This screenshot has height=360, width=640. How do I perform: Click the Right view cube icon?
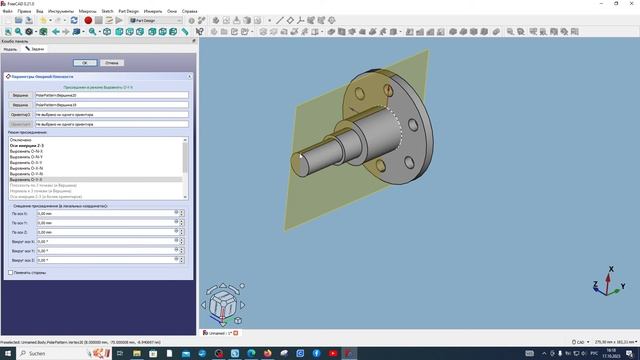coord(140,31)
